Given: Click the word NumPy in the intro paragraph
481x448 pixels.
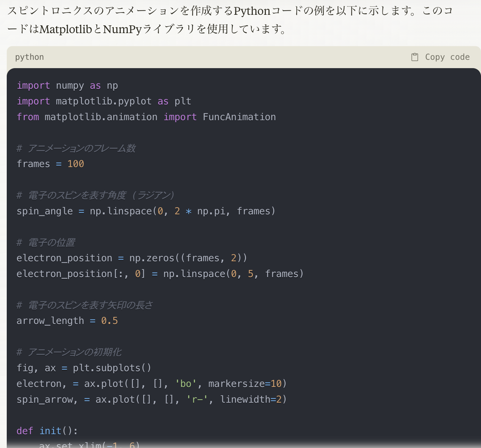Looking at the screenshot, I should pyautogui.click(x=122, y=29).
